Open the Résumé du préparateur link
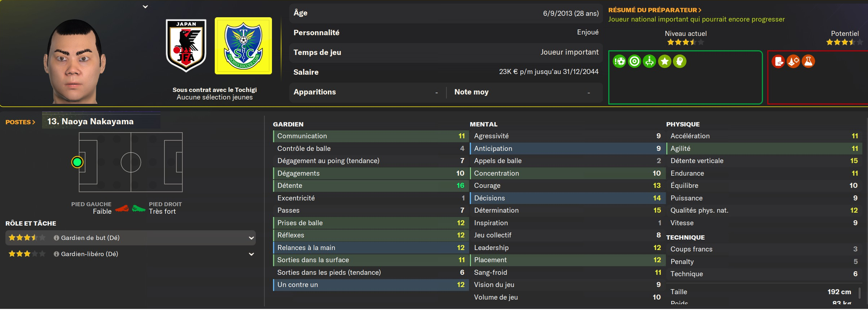868x310 pixels. tap(655, 10)
